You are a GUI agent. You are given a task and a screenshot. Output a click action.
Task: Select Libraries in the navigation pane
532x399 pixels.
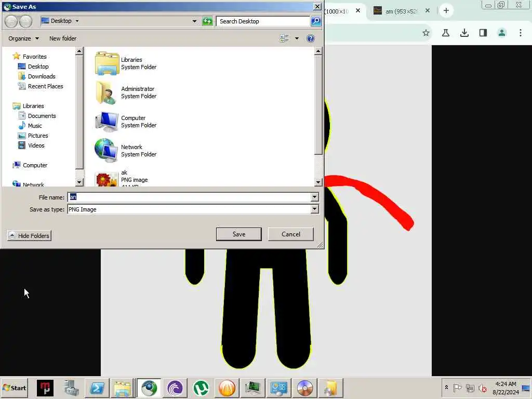point(29,106)
